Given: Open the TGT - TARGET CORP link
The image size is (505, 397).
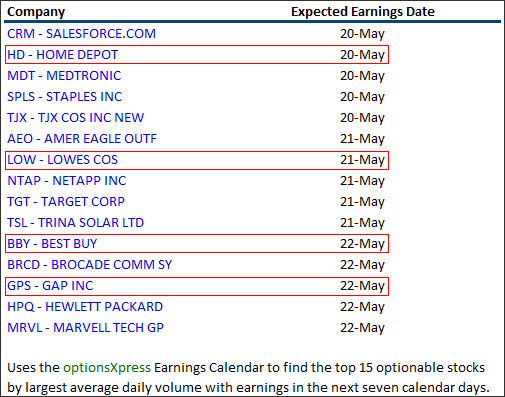Looking at the screenshot, I should (x=66, y=202).
